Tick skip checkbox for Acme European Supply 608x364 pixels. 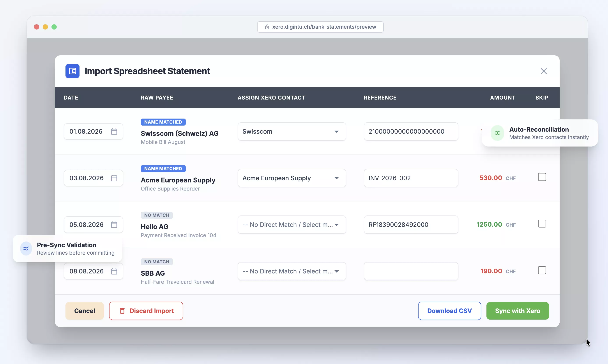[x=542, y=177]
